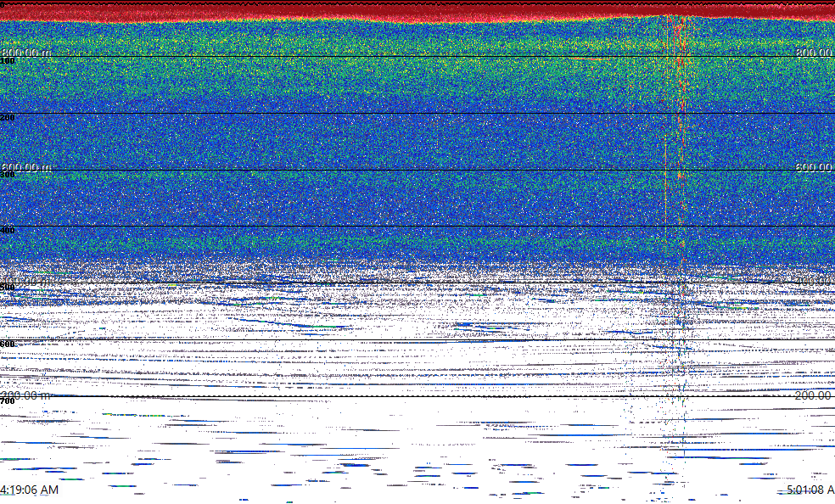Image resolution: width=835 pixels, height=504 pixels.
Task: Click the 4:19:06 AM start timestamp
Action: click(30, 490)
